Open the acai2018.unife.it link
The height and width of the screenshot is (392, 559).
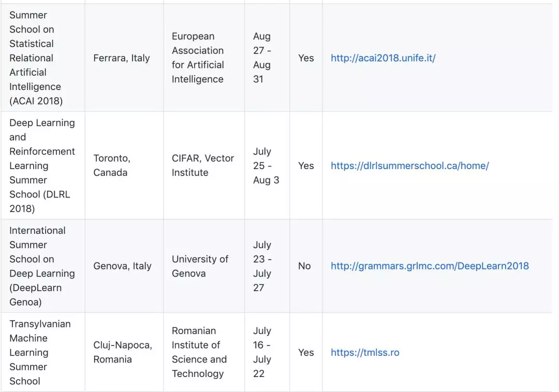pyautogui.click(x=383, y=58)
